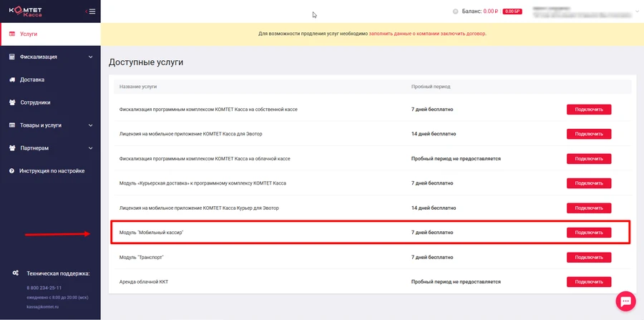Connect the Модуль "Транспорт" service
Image resolution: width=644 pixels, height=320 pixels.
pos(589,257)
